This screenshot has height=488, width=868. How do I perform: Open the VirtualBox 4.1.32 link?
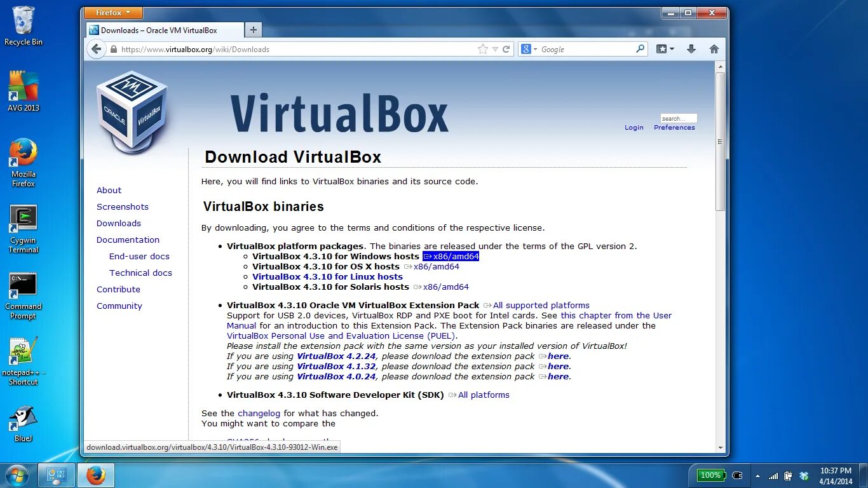337,366
